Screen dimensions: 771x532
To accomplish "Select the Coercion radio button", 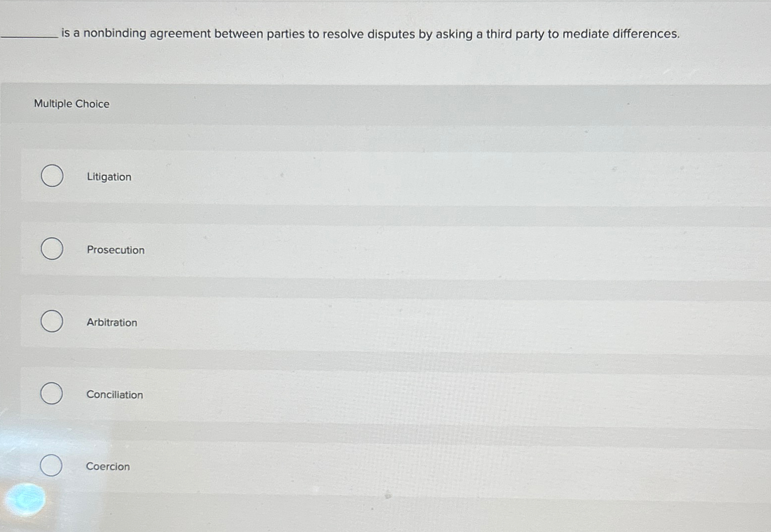I will pos(52,465).
